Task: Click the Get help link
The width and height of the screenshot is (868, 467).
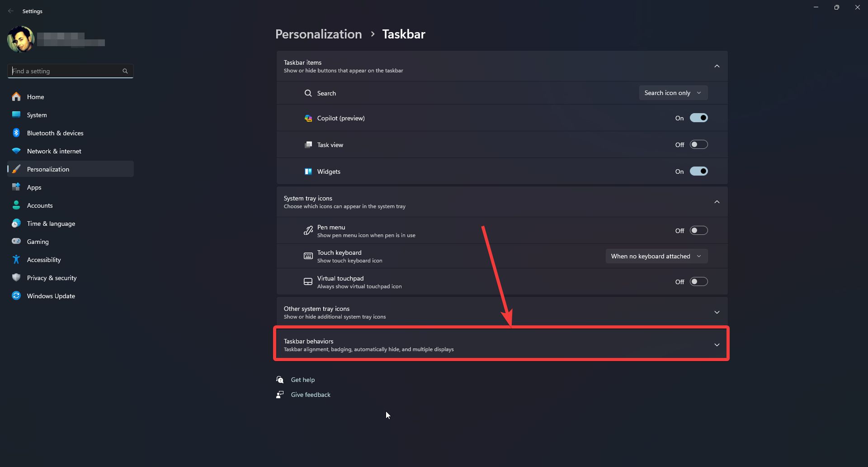Action: [302, 380]
